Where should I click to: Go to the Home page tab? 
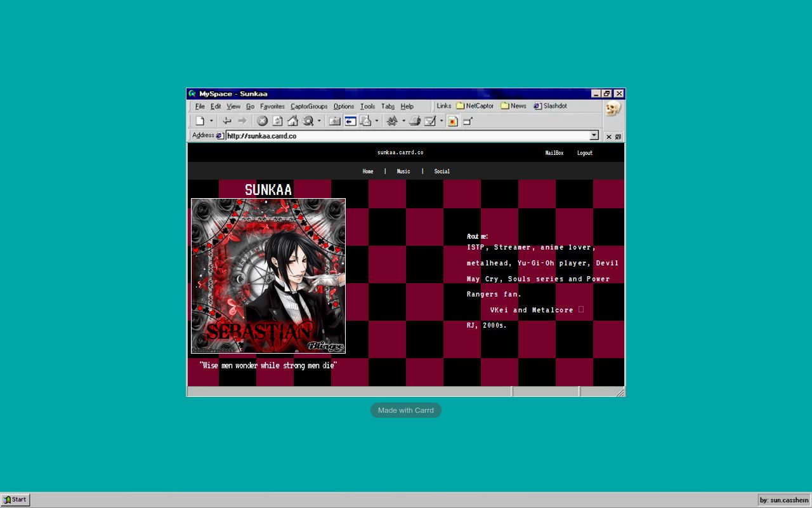(x=368, y=171)
